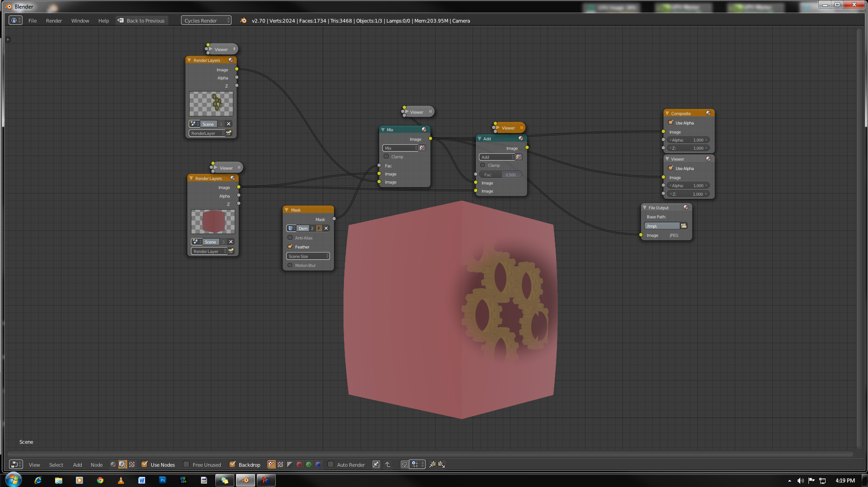Select the Shader node tree type icon
The width and height of the screenshot is (868, 487).
point(113,464)
